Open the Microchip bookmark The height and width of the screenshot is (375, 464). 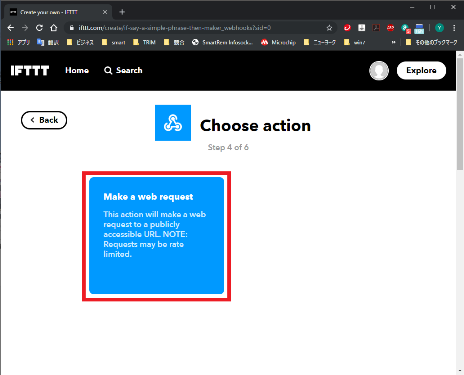(x=278, y=42)
